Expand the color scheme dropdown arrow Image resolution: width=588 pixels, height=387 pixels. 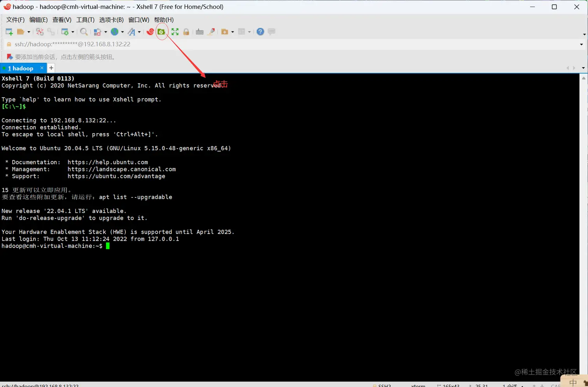(105, 32)
